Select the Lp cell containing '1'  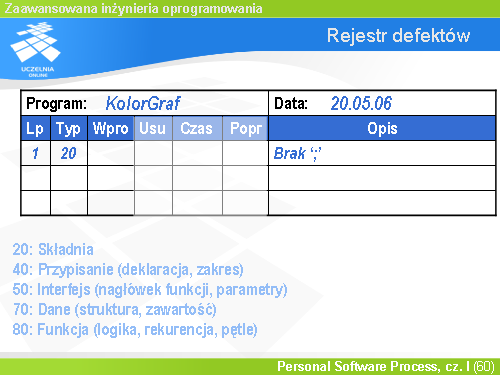click(35, 153)
